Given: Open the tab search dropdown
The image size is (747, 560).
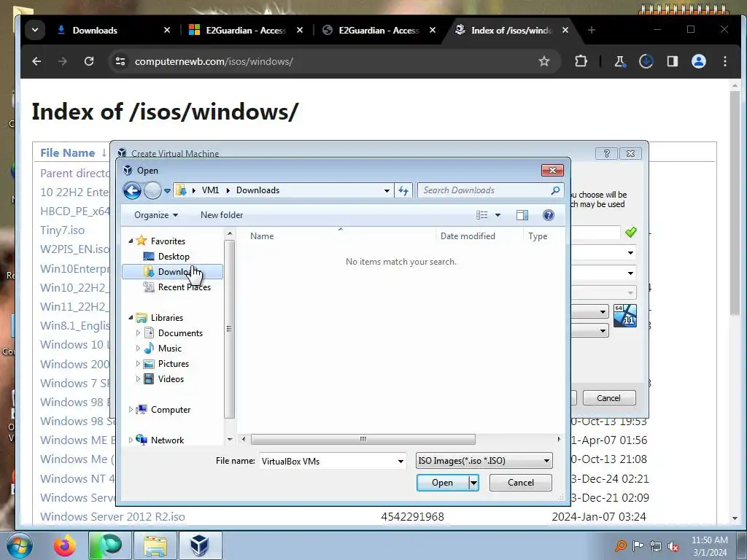Looking at the screenshot, I should (35, 30).
